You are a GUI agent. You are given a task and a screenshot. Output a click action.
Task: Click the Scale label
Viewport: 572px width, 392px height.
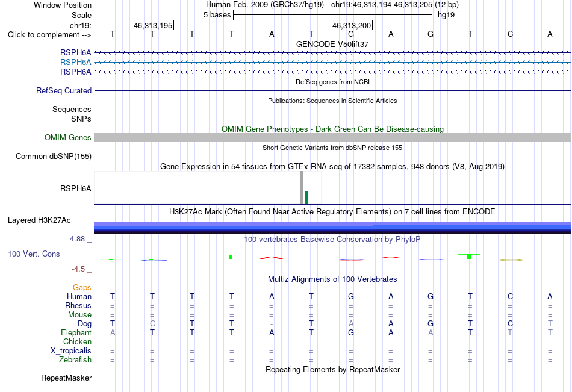[81, 15]
